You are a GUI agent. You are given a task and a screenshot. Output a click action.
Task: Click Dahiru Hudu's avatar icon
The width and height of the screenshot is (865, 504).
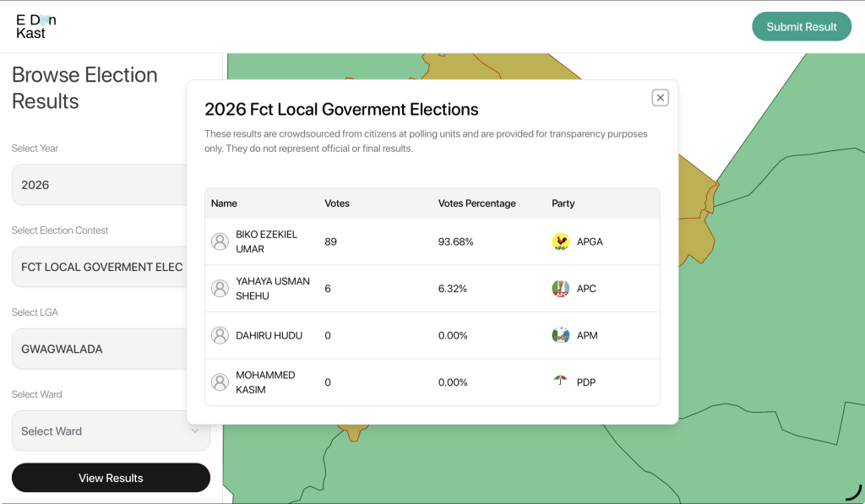pos(220,335)
